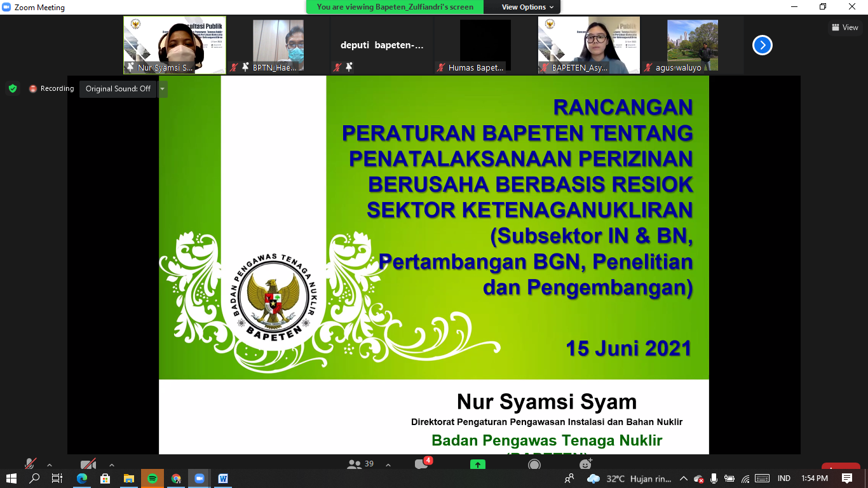Toggle Original Sound: Off button
868x488 pixels.
click(118, 89)
